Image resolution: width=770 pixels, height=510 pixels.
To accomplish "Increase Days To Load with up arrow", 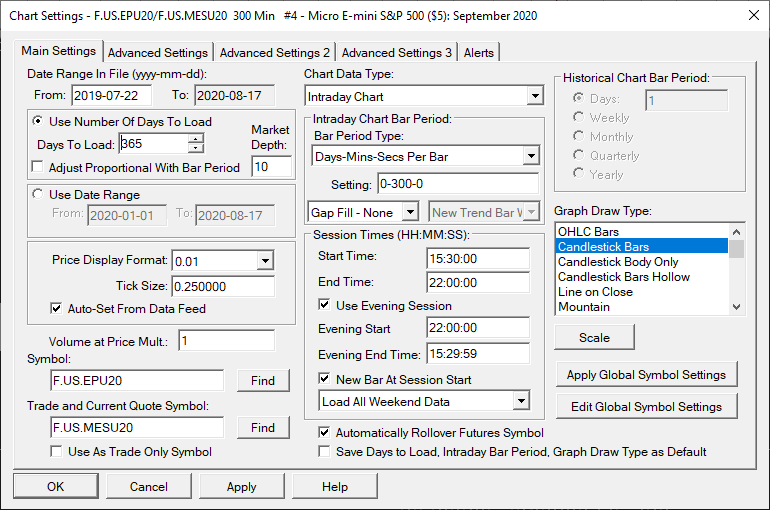I will pos(195,139).
